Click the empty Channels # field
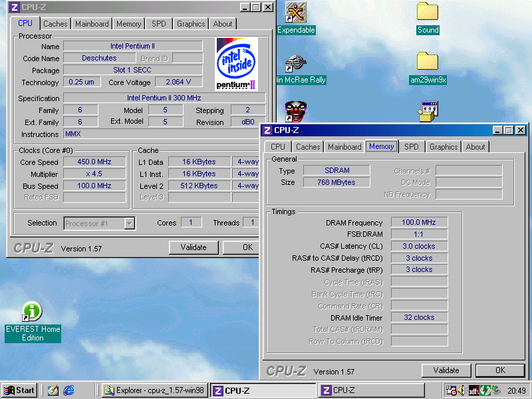The height and width of the screenshot is (399, 532). coord(469,170)
